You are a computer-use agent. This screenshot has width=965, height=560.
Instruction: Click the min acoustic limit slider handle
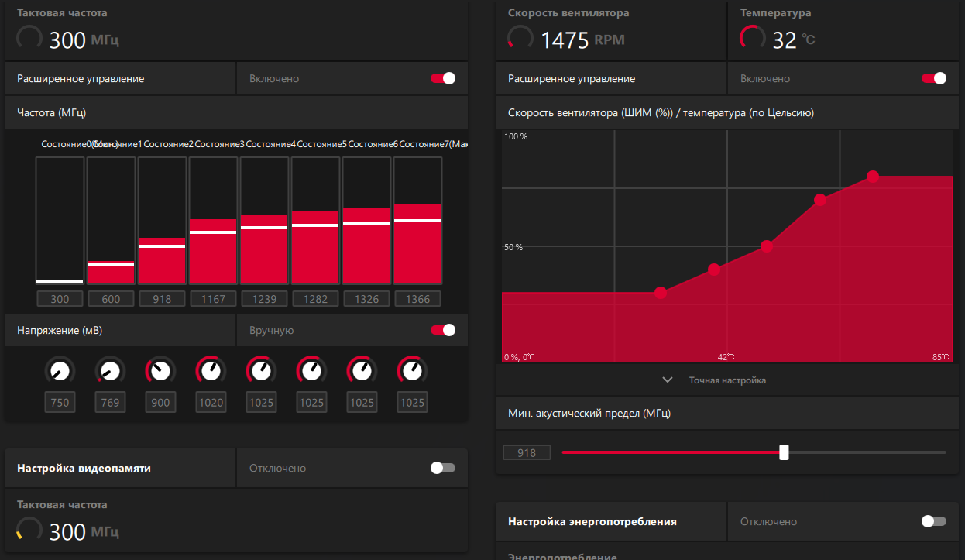(784, 452)
